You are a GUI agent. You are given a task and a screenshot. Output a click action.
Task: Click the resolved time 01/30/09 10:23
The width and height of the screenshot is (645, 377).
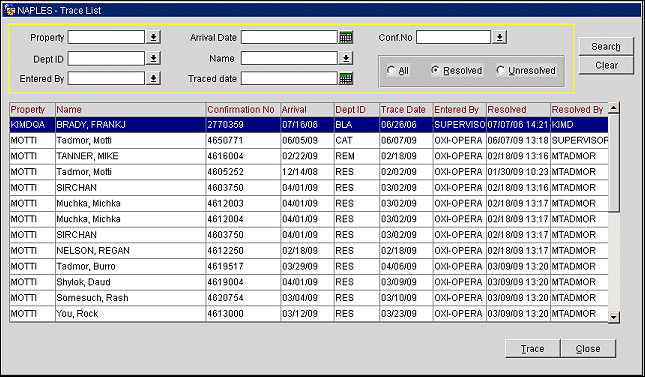pyautogui.click(x=518, y=172)
